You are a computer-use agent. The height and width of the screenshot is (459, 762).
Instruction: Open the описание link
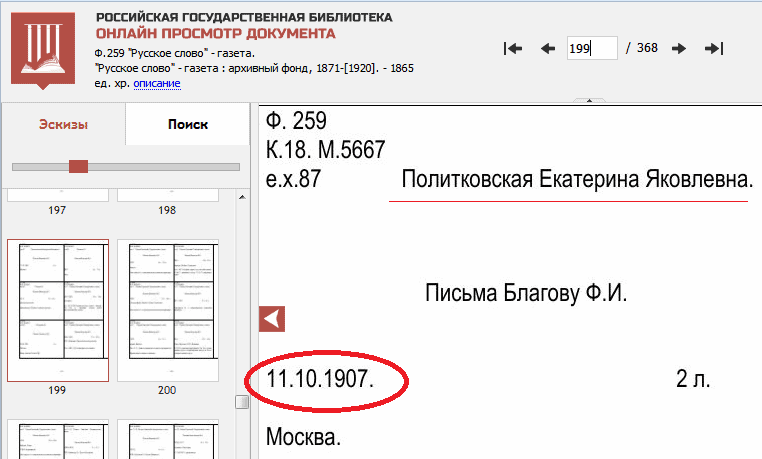click(156, 83)
